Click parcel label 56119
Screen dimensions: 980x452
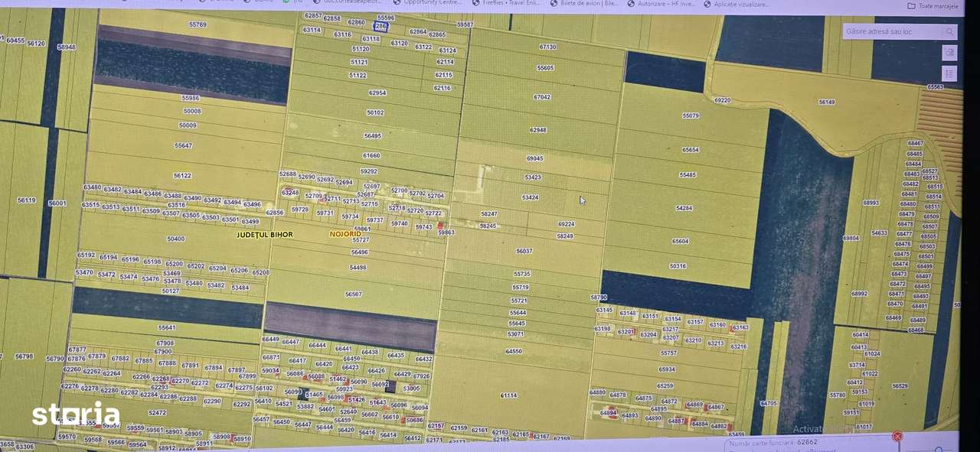[26, 200]
